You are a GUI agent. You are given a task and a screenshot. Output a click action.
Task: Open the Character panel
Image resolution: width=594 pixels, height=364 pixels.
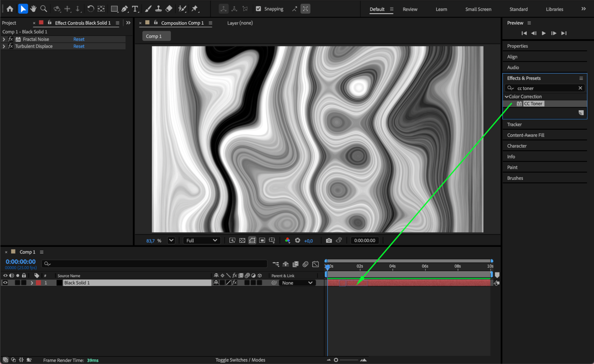[x=517, y=146]
